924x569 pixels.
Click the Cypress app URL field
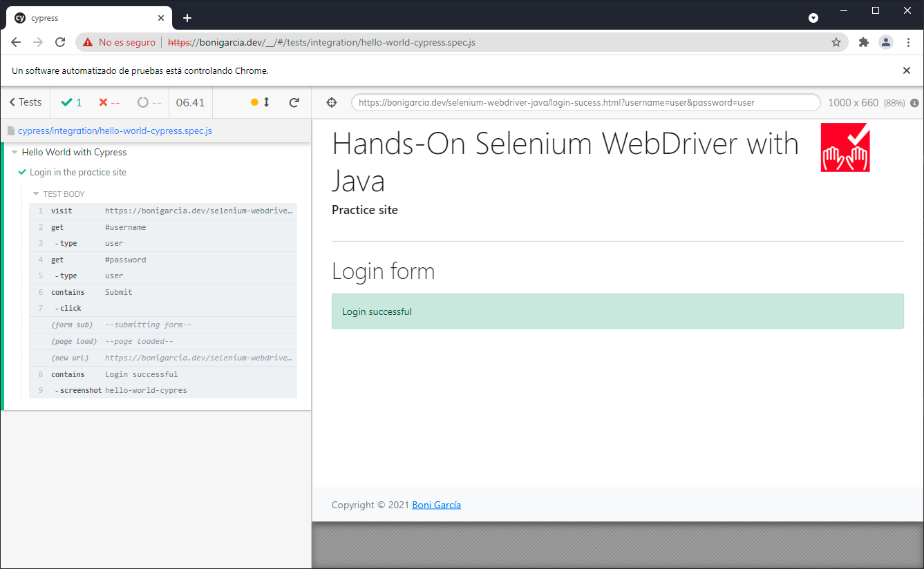pyautogui.click(x=585, y=103)
